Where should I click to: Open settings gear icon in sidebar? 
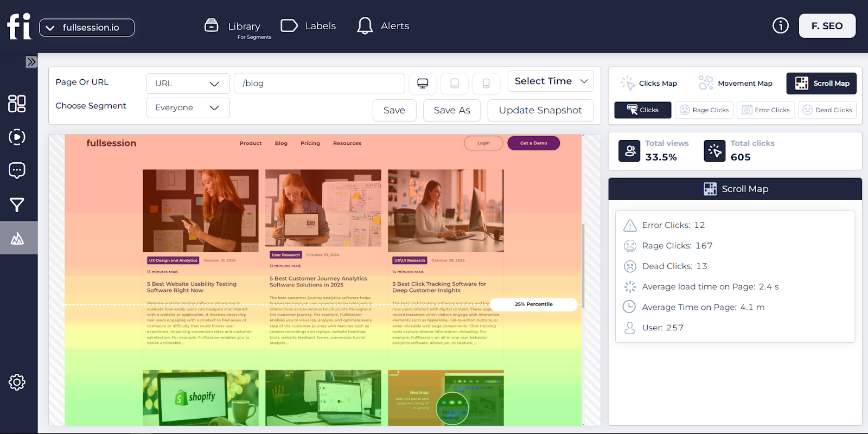[x=17, y=382]
